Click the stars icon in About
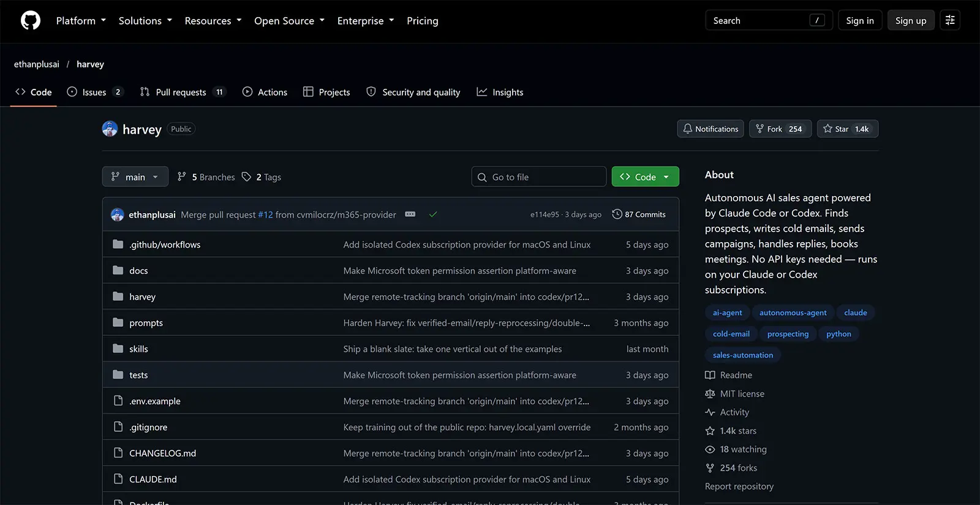The height and width of the screenshot is (505, 980). click(x=710, y=431)
